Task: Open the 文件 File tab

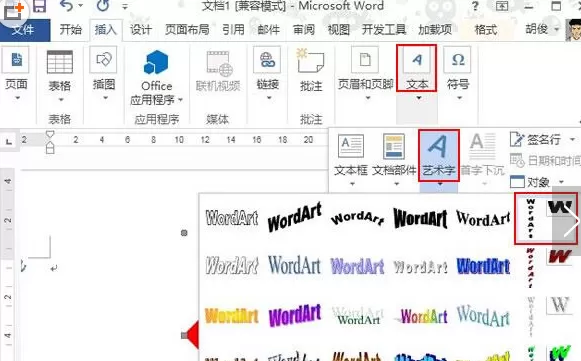Action: [24, 30]
